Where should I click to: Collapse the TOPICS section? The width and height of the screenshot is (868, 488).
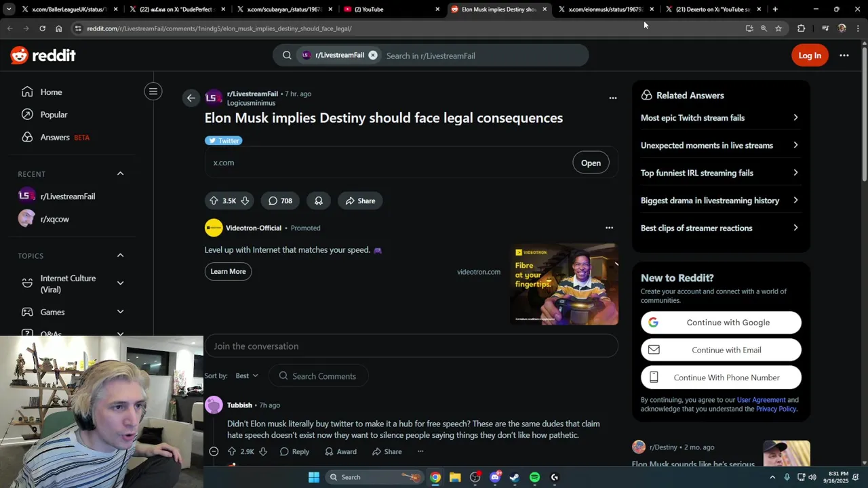pyautogui.click(x=120, y=256)
